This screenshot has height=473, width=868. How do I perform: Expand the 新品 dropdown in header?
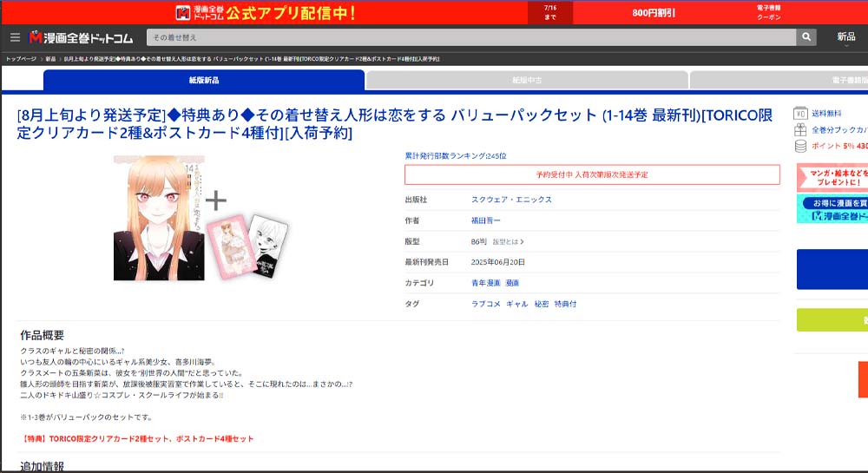coord(845,38)
